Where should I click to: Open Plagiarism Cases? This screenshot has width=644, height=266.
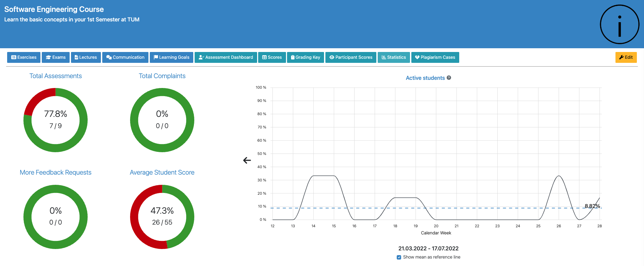pos(435,57)
